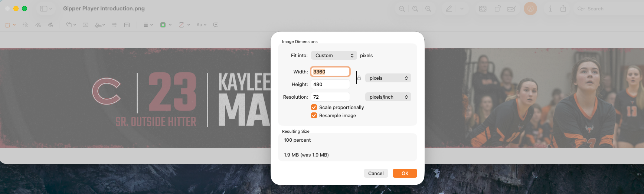Click the speech bubble note icon
This screenshot has height=194, width=644.
(216, 25)
